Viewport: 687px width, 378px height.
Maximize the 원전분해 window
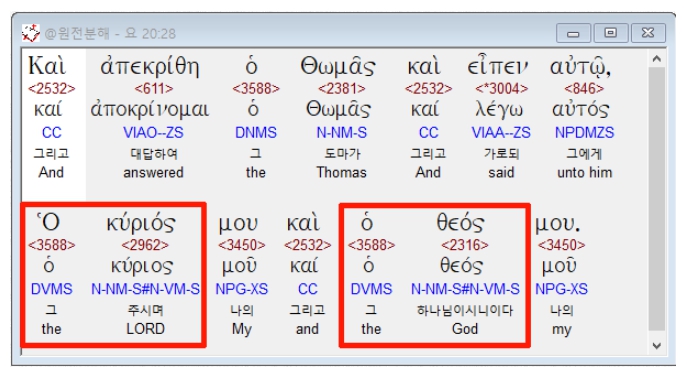point(610,33)
